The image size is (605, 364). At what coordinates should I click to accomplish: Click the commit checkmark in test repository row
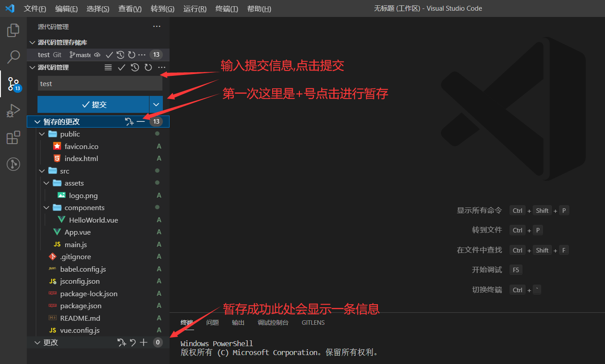coord(109,55)
